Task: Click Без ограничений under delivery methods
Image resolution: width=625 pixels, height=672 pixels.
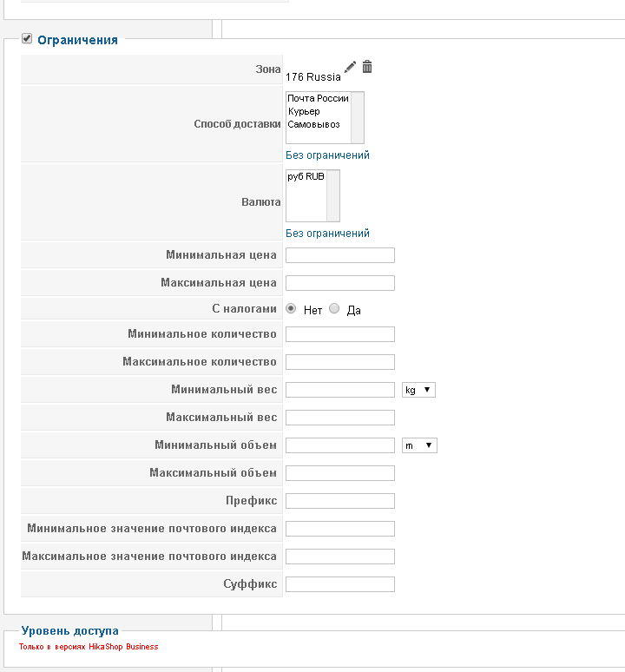Action: pyautogui.click(x=327, y=155)
